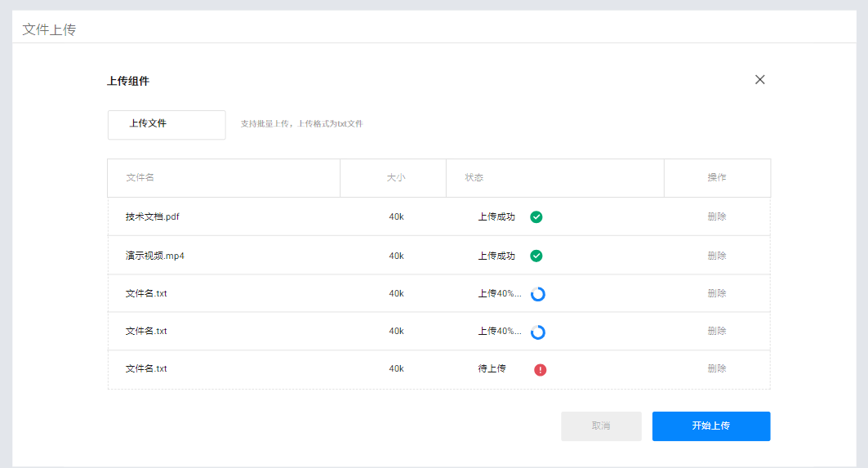Select the 技术文档.pdf file name
The width and height of the screenshot is (868, 468).
coord(153,217)
